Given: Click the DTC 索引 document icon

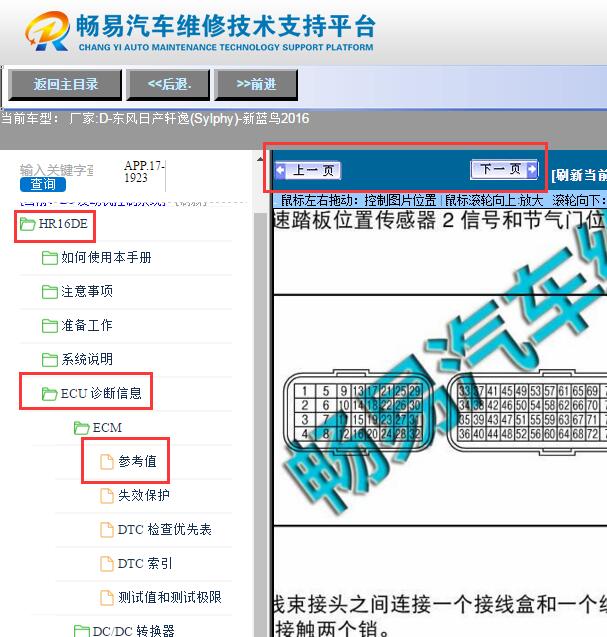Looking at the screenshot, I should [107, 564].
